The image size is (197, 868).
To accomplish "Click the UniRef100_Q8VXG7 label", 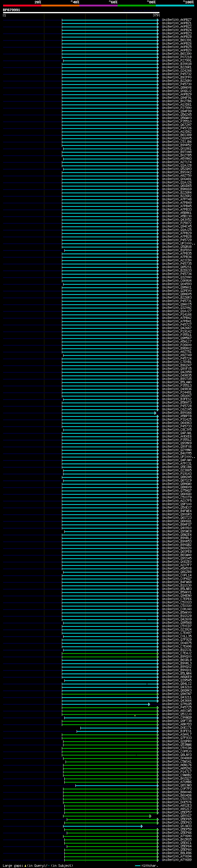I will point(176,816).
